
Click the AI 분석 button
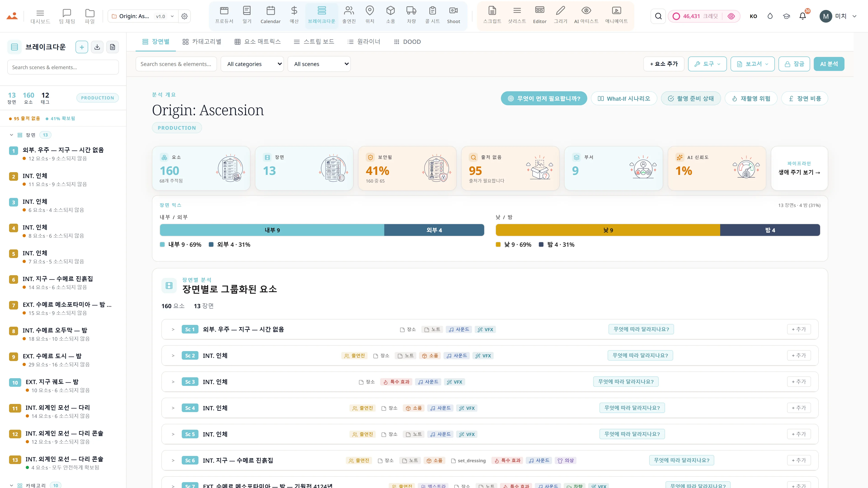tap(829, 64)
